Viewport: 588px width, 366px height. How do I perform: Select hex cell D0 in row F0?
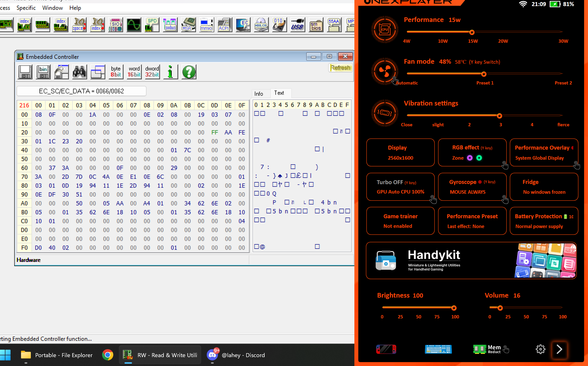click(x=38, y=248)
